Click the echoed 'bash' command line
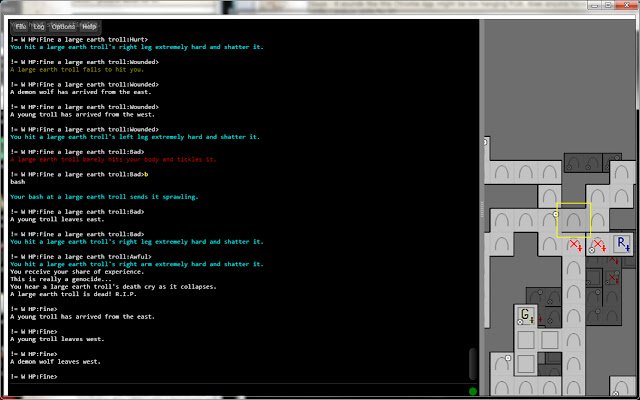 coord(18,182)
